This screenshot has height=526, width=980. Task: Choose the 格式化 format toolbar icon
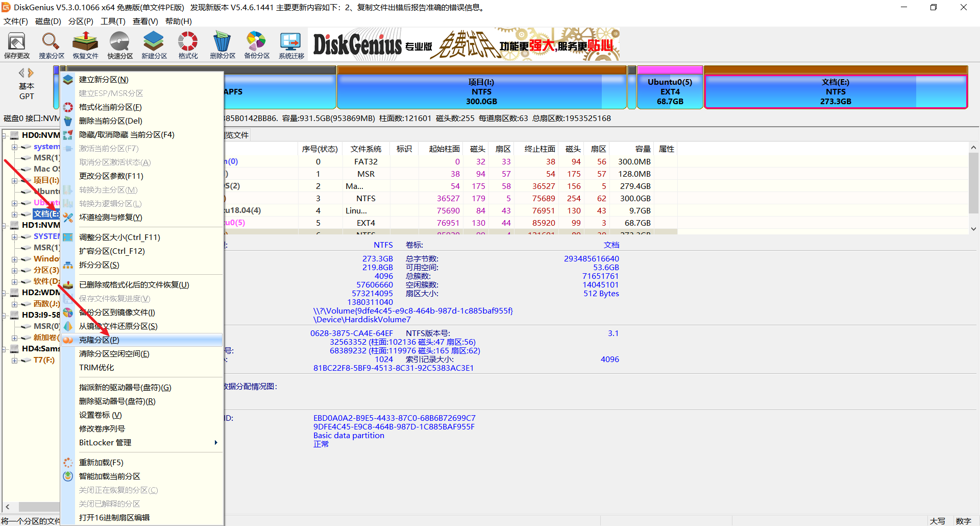point(188,45)
